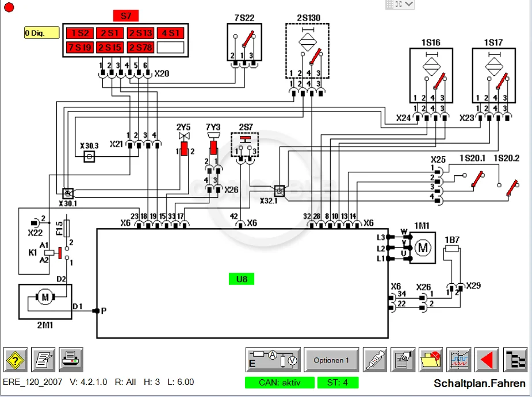Click the folder with red mark icon
Screen dimensions: 532x397
[431, 360]
